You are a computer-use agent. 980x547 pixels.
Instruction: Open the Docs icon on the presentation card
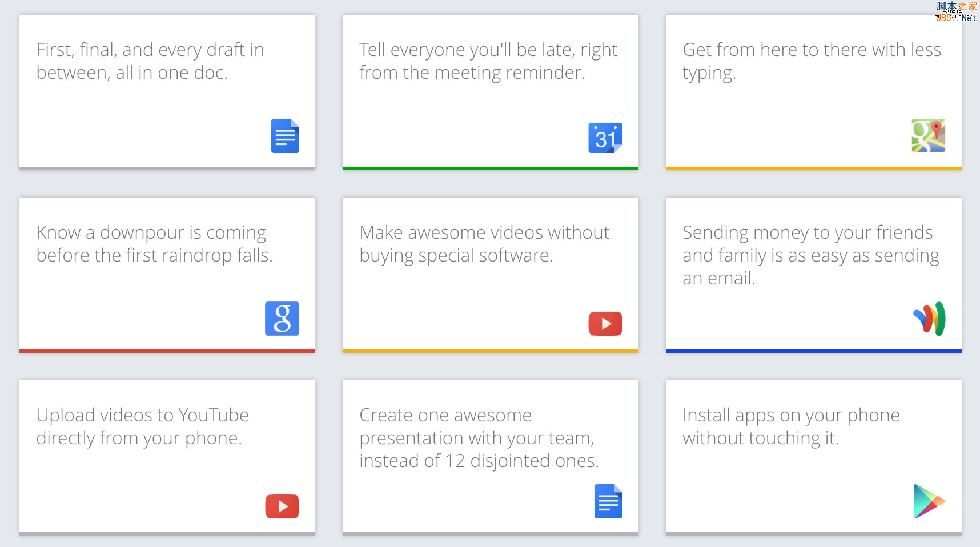[x=608, y=501]
